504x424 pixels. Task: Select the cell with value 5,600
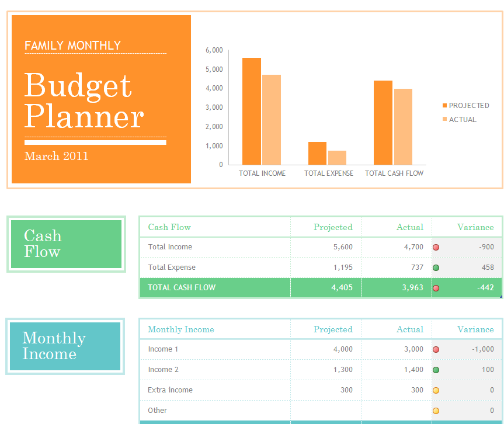tap(326, 247)
